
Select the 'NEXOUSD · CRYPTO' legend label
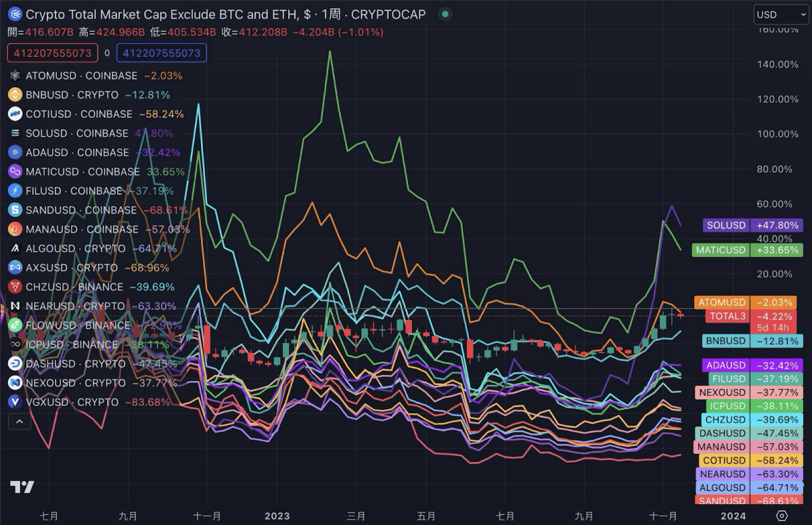pos(76,383)
